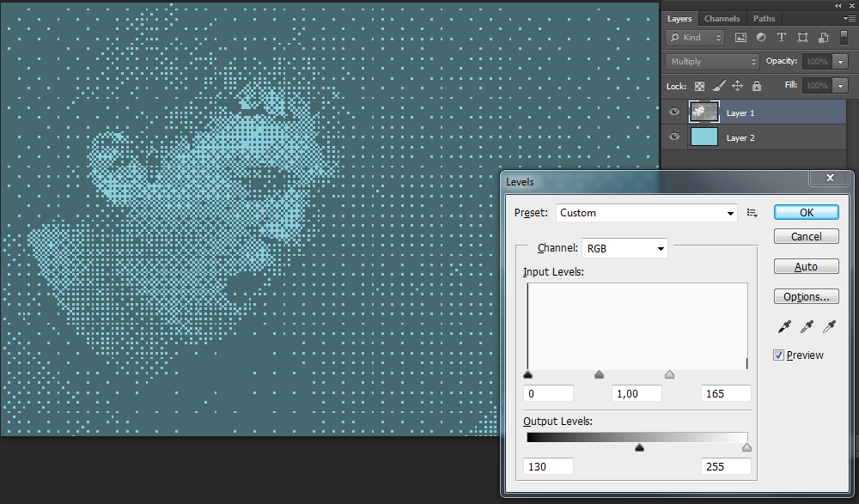The image size is (859, 504).
Task: Lock layer position icon
Action: [737, 86]
